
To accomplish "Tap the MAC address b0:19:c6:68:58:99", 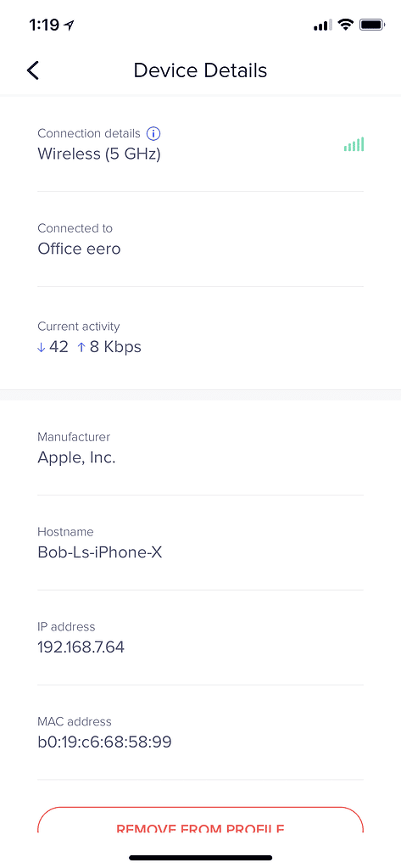I will (104, 742).
